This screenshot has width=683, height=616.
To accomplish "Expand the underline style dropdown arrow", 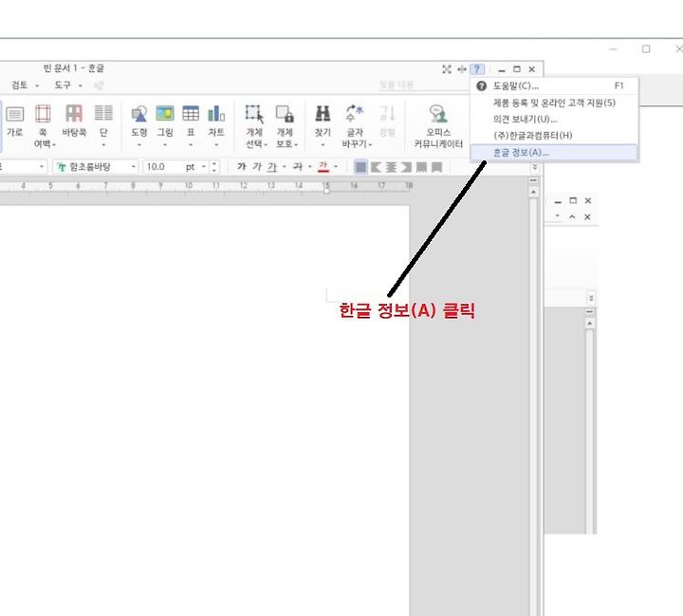I will tap(285, 166).
